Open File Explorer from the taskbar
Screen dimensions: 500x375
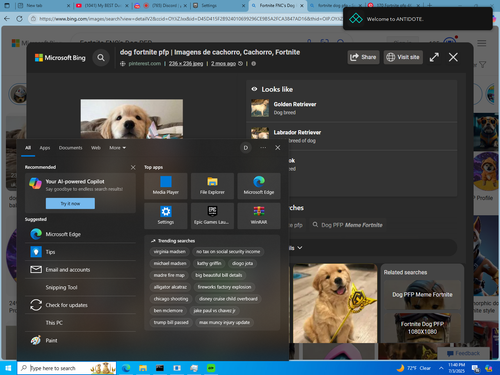click(x=143, y=368)
